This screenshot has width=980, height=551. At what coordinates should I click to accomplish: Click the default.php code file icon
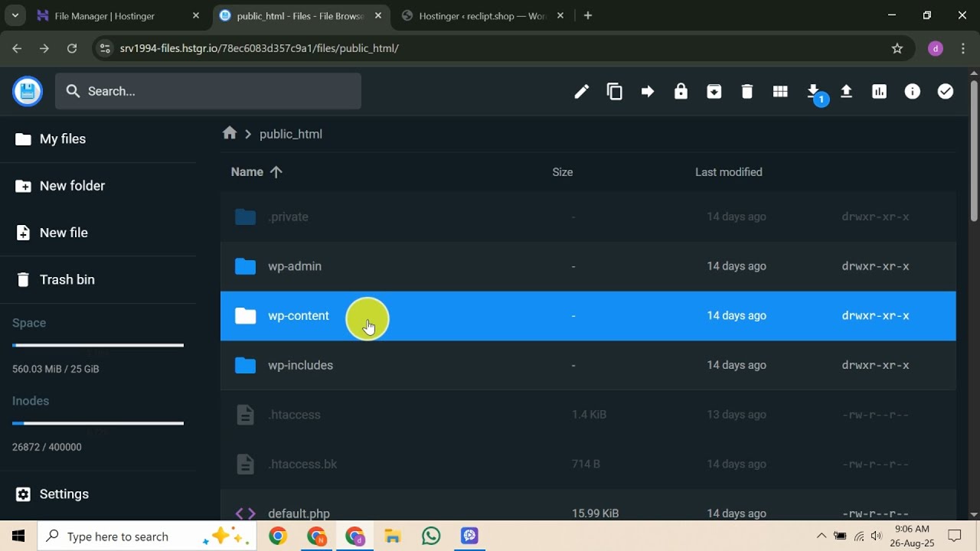(x=245, y=514)
